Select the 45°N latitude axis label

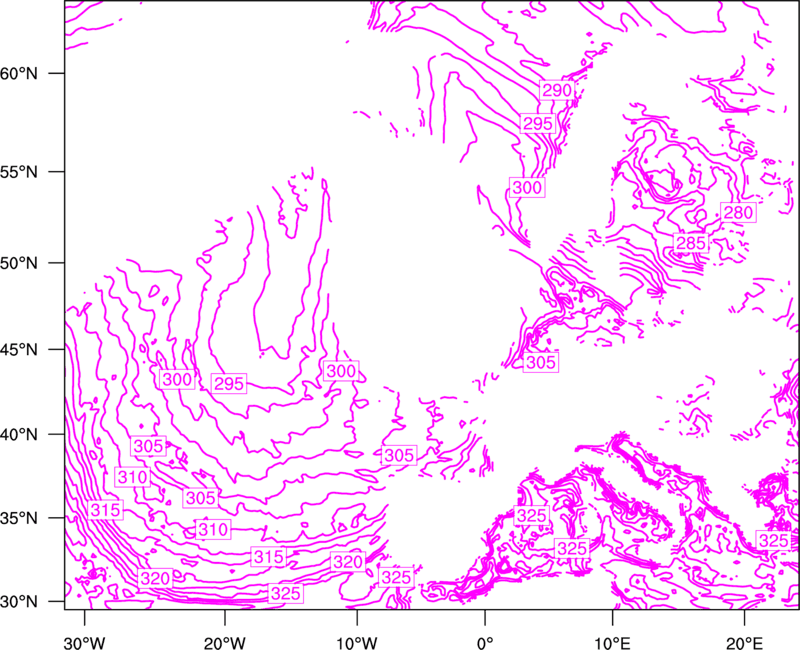click(x=19, y=349)
